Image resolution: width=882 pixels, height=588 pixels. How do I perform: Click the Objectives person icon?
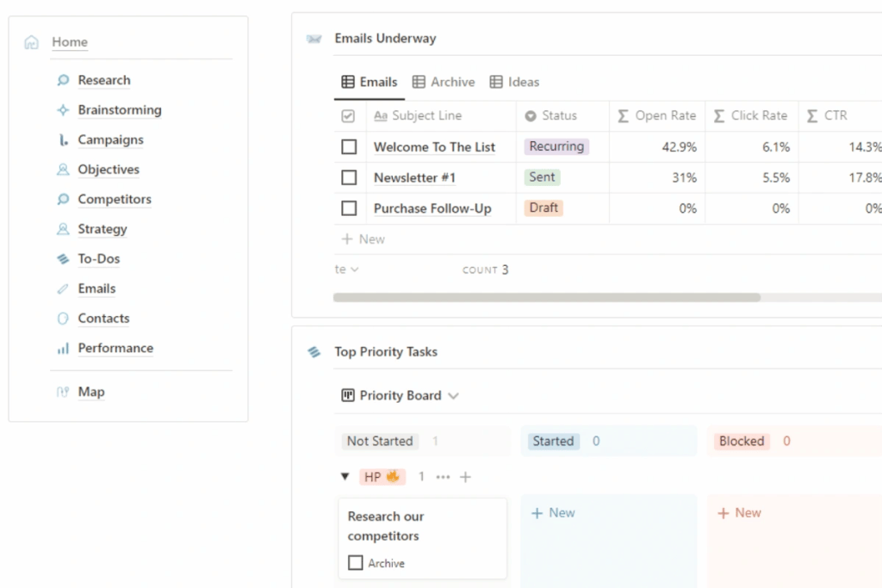tap(63, 170)
